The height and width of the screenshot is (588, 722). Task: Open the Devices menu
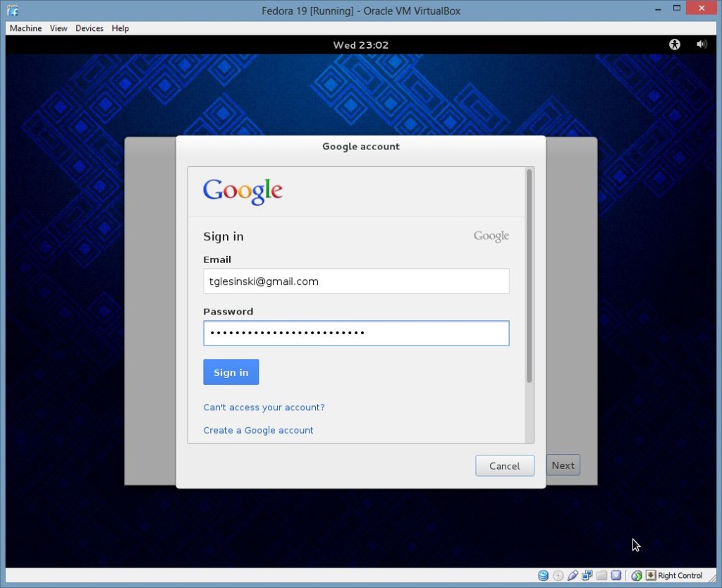(x=90, y=28)
